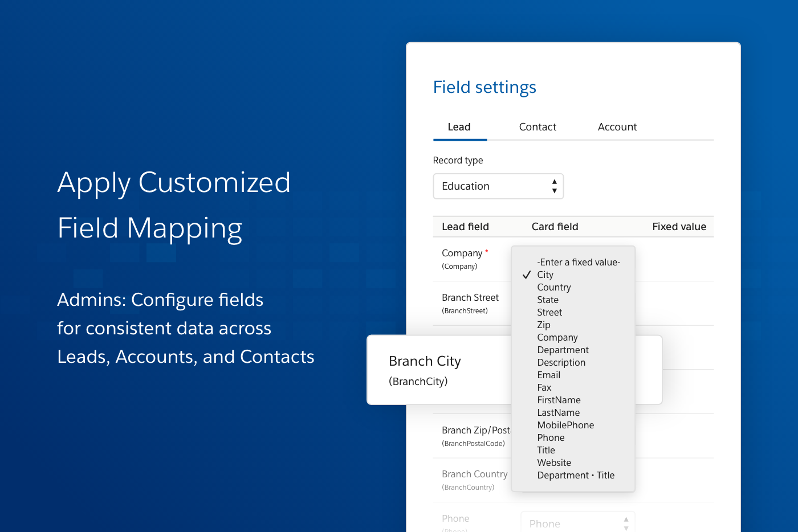Image resolution: width=798 pixels, height=532 pixels.
Task: Select -Enter a fixed value- option
Action: click(578, 262)
